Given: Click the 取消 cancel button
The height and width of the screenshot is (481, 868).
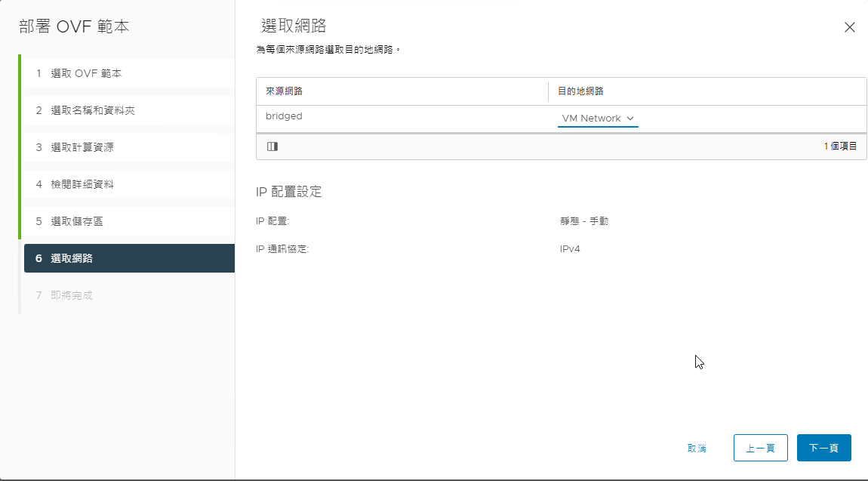Looking at the screenshot, I should [x=697, y=448].
